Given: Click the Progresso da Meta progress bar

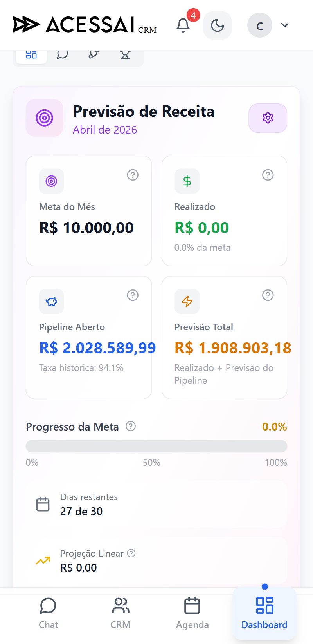Looking at the screenshot, I should 156,446.
